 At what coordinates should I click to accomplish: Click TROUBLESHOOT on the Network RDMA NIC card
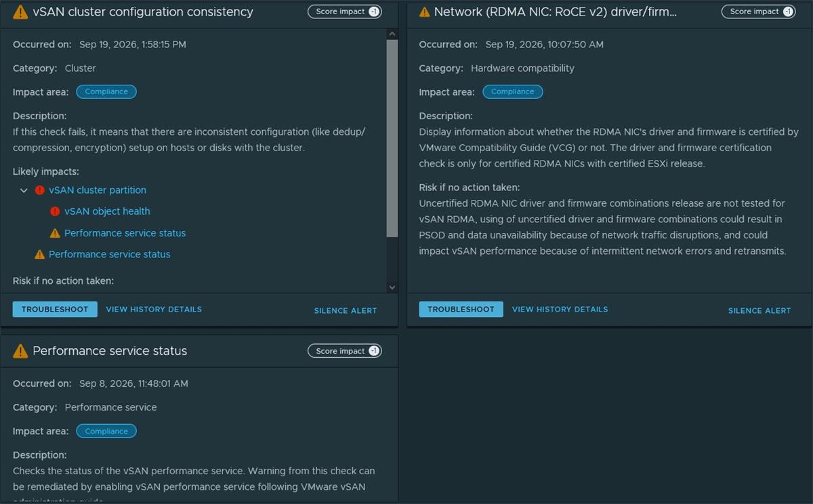461,309
